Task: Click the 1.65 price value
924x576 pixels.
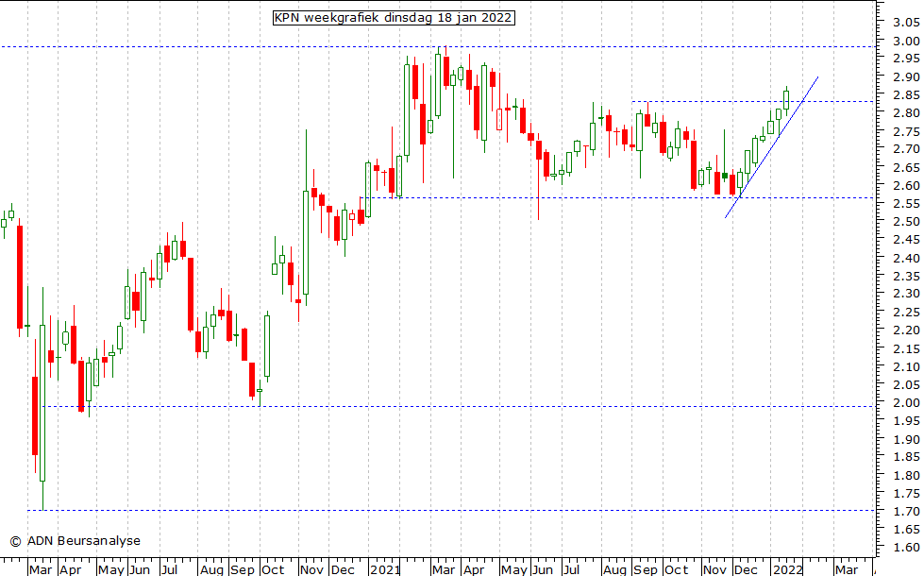Action: point(906,530)
